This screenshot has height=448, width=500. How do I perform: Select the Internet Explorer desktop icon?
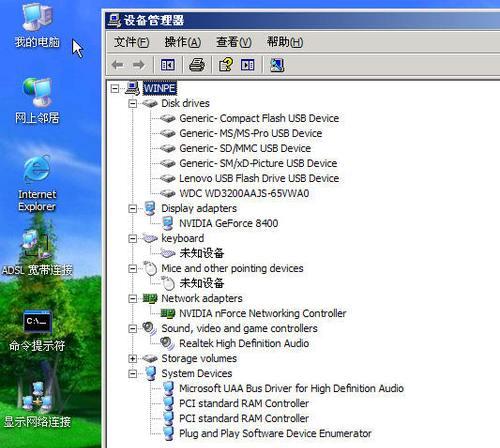(37, 183)
